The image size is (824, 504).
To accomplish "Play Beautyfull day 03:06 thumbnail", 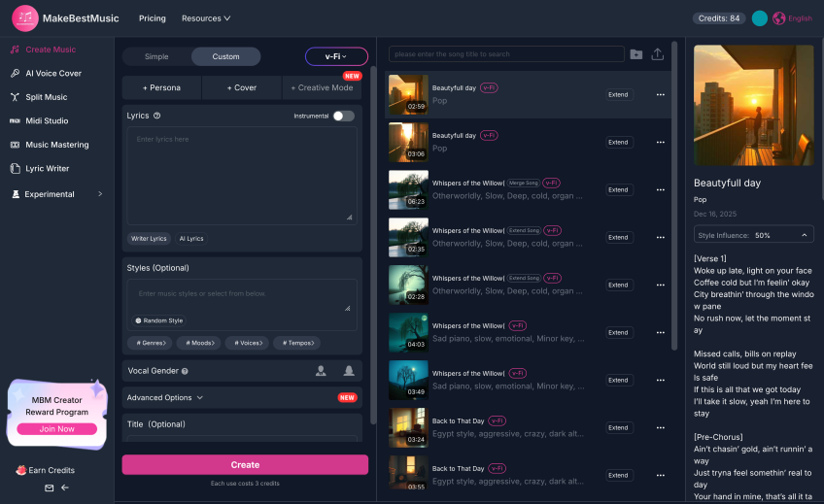I will (x=408, y=143).
